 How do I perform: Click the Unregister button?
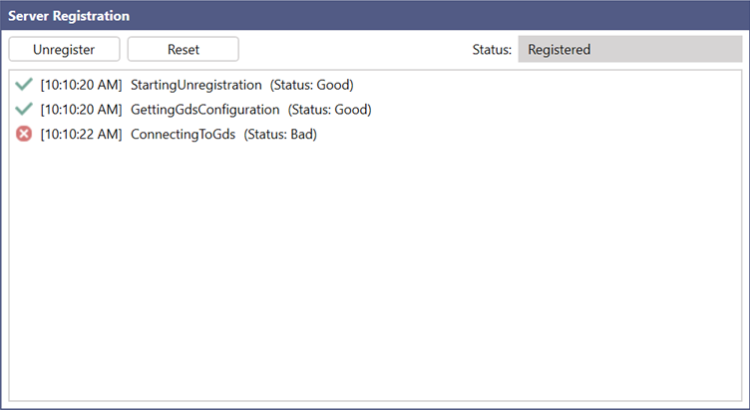[64, 49]
